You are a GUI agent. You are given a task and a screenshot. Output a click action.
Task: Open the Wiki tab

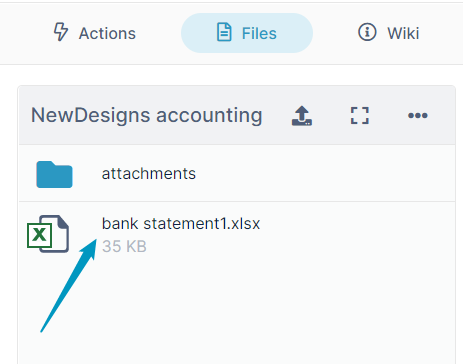pos(389,33)
